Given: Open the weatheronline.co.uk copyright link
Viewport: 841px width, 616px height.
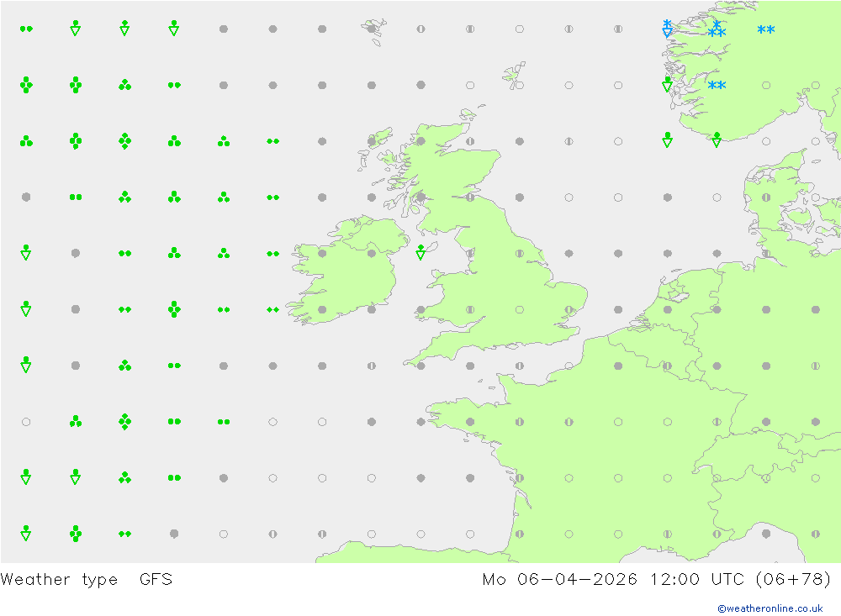Looking at the screenshot, I should point(770,608).
